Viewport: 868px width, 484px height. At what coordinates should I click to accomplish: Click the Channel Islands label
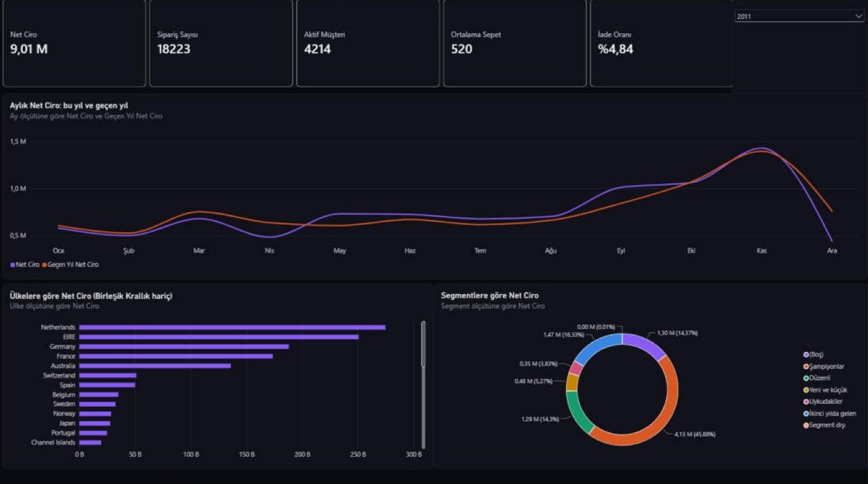pos(53,442)
